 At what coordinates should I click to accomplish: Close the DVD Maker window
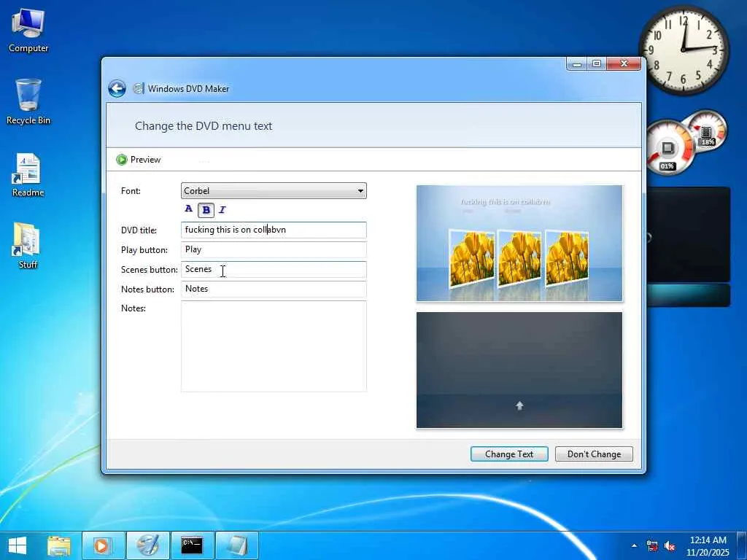coord(624,63)
